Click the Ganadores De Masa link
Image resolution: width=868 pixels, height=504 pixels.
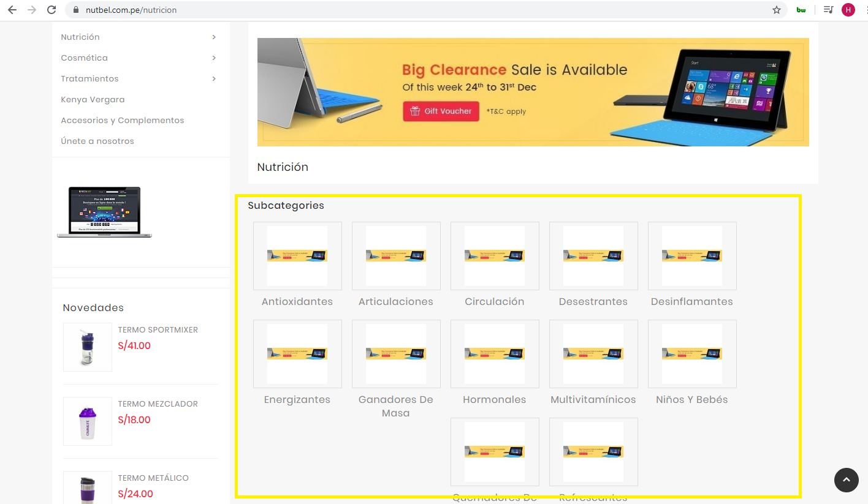tap(396, 406)
